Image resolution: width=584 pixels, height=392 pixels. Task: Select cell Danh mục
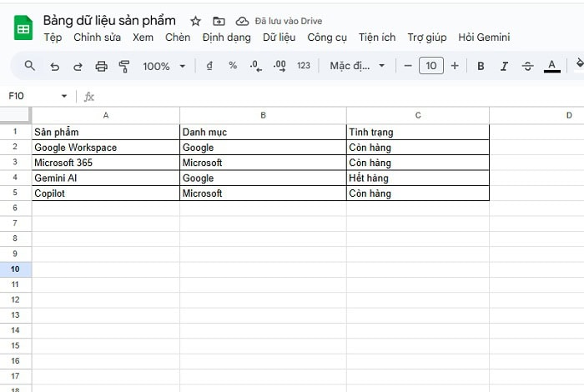coord(263,132)
